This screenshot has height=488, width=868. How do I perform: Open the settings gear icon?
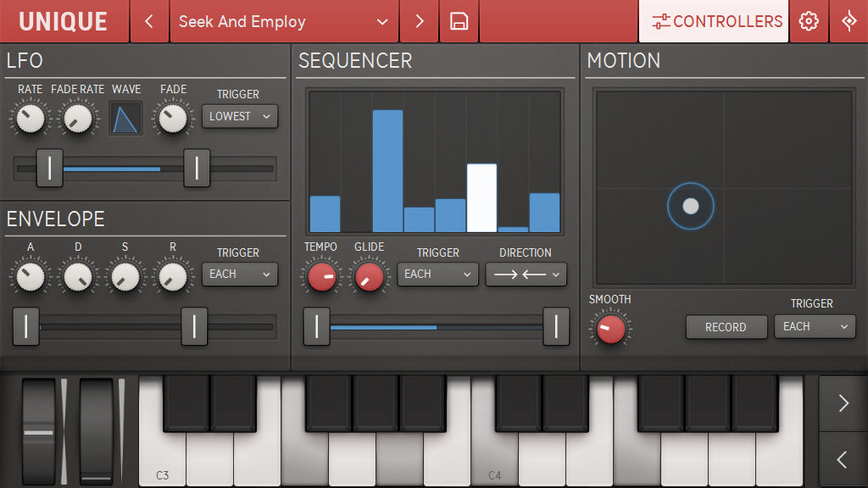click(x=809, y=21)
